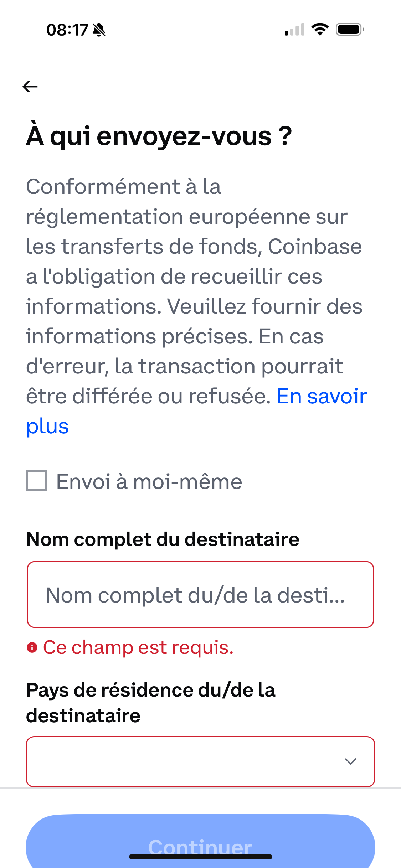Tap the cellular signal bars icon
Image resolution: width=401 pixels, height=868 pixels.
[294, 30]
